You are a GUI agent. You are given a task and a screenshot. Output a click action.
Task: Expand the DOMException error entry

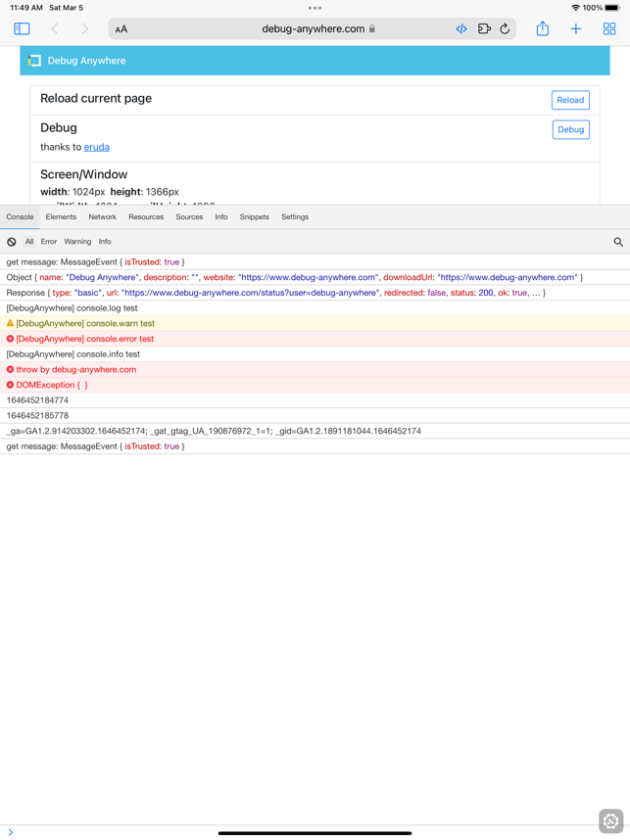[315, 385]
